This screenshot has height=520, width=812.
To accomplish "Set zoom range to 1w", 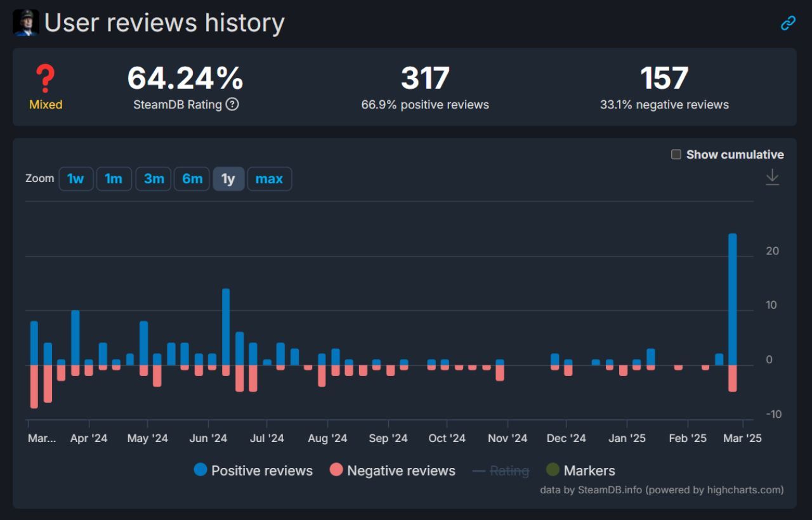I will pos(75,179).
